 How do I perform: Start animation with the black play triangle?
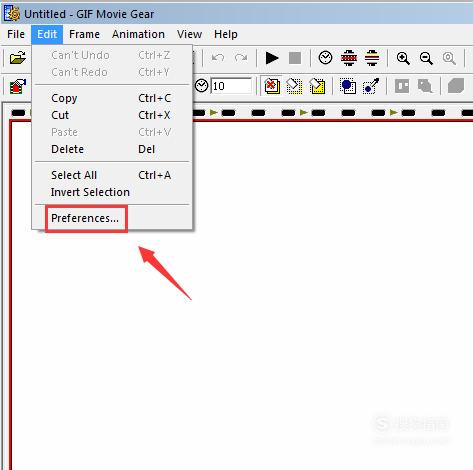point(272,58)
